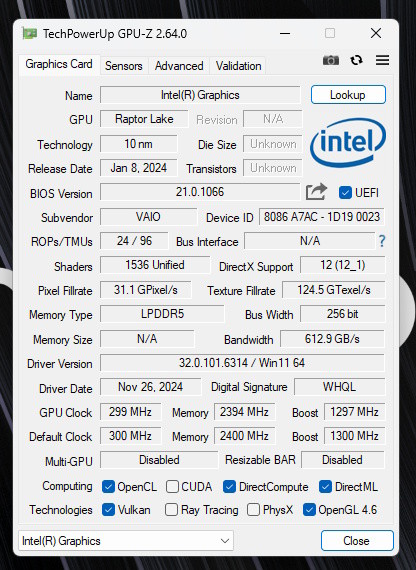This screenshot has width=416, height=570.
Task: Click the DirectX Support value 12 (12_1)
Action: pyautogui.click(x=343, y=265)
